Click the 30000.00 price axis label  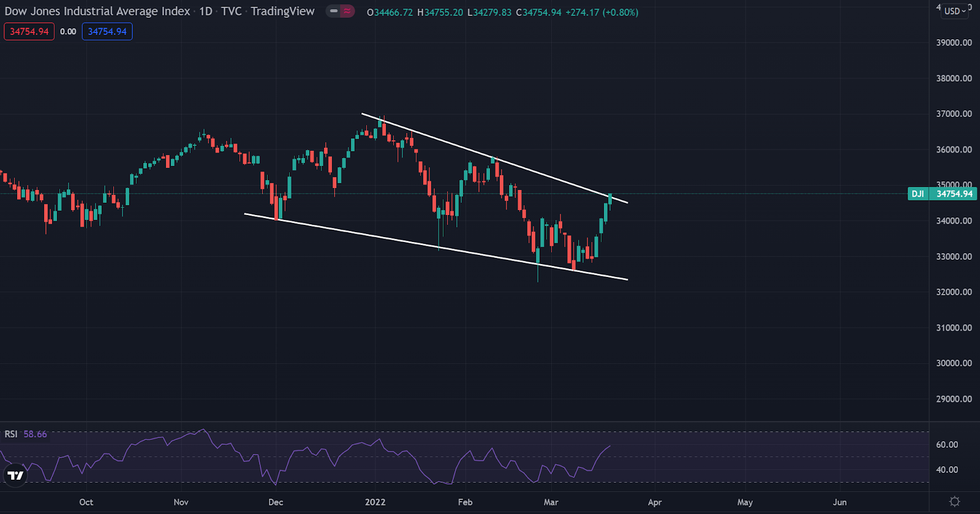point(954,363)
